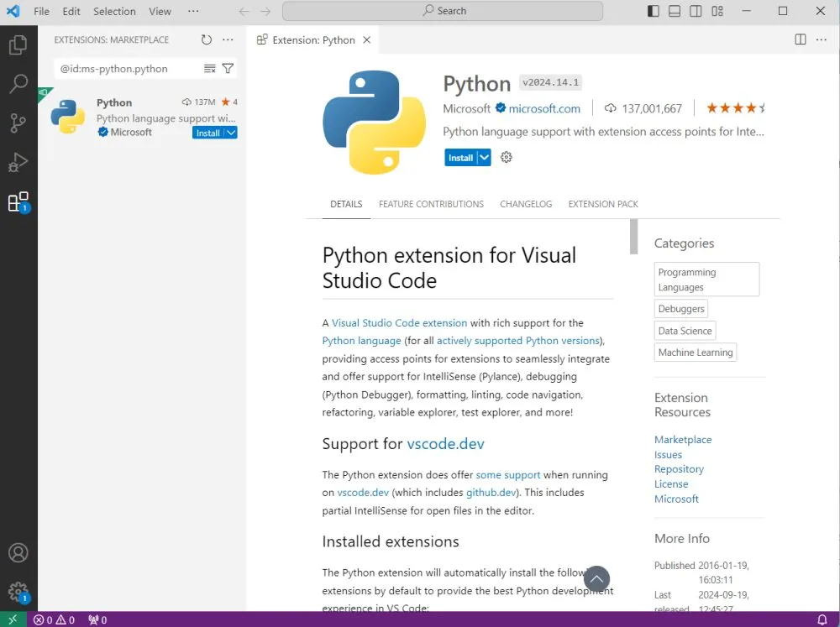Toggle the primary side bar
The height and width of the screenshot is (627, 840).
[x=654, y=11]
